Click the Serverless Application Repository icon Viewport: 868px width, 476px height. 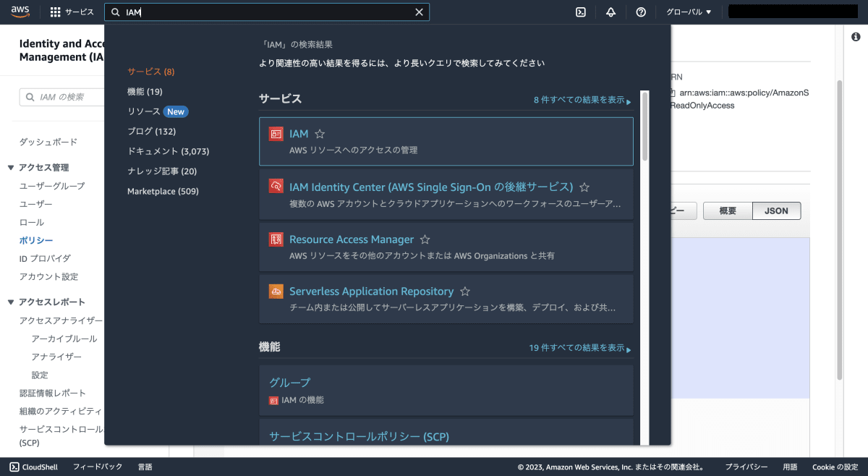click(276, 292)
